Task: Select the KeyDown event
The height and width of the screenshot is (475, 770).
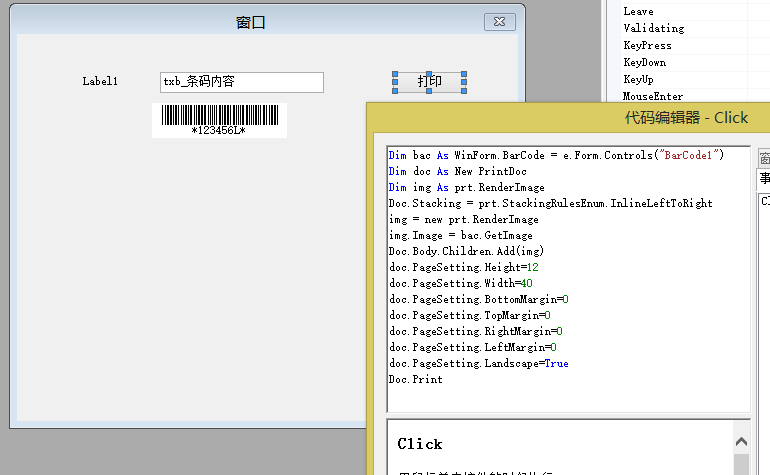Action: point(644,62)
